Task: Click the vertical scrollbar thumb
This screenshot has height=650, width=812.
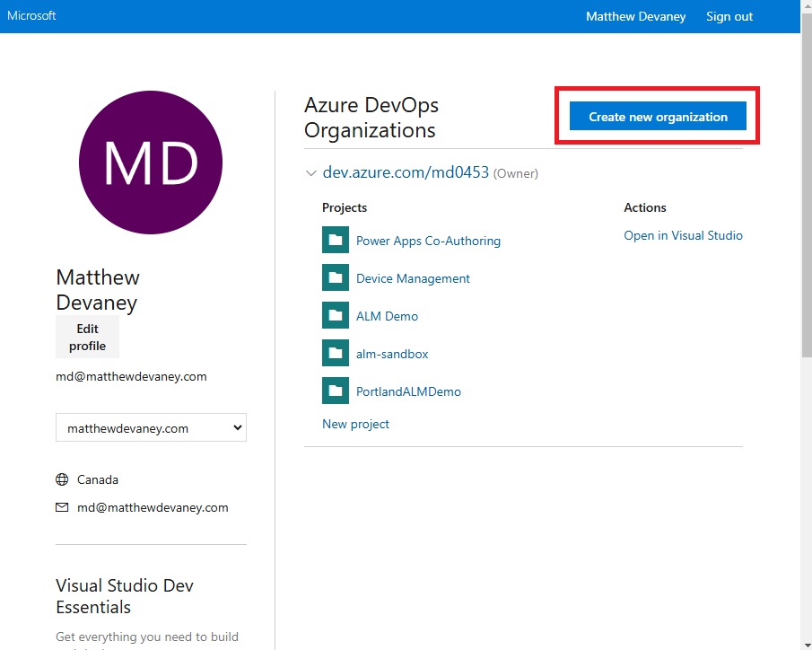Action: [807, 185]
